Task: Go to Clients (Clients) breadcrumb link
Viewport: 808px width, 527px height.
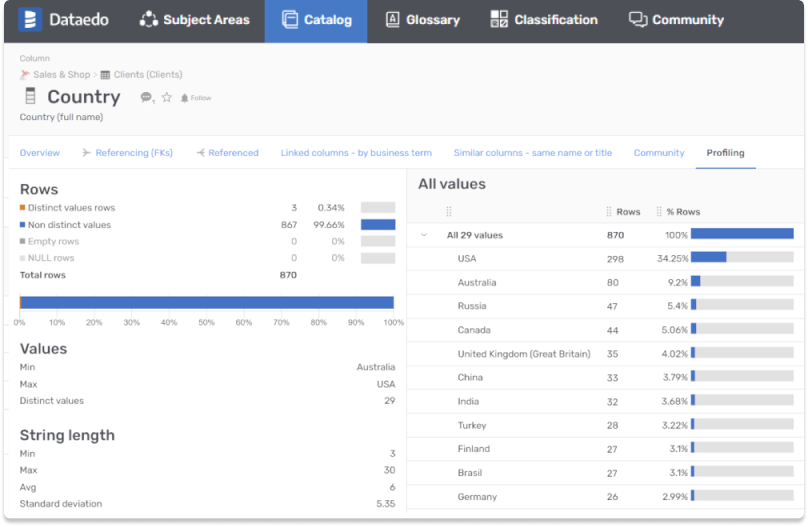Action: pyautogui.click(x=147, y=74)
